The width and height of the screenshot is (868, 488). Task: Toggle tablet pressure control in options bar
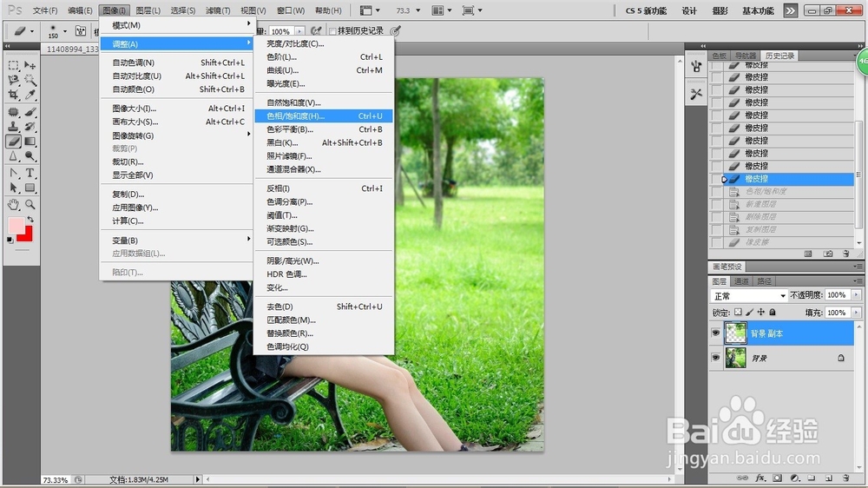(x=395, y=31)
